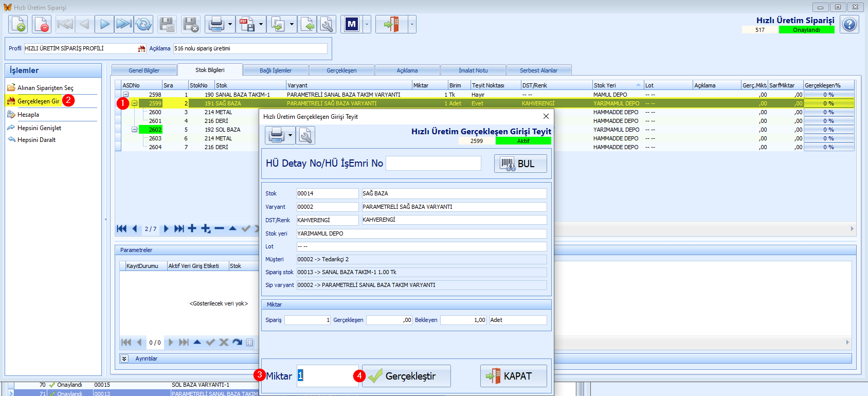Click the Stok Yeri column header
Screen dimensions: 868x396
pyautogui.click(x=618, y=85)
